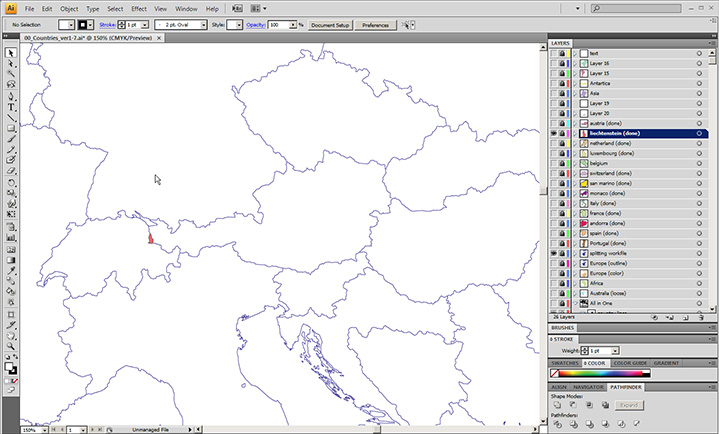The width and height of the screenshot is (719, 434).
Task: Hide the liechtenstein (done) layer
Action: coord(554,133)
